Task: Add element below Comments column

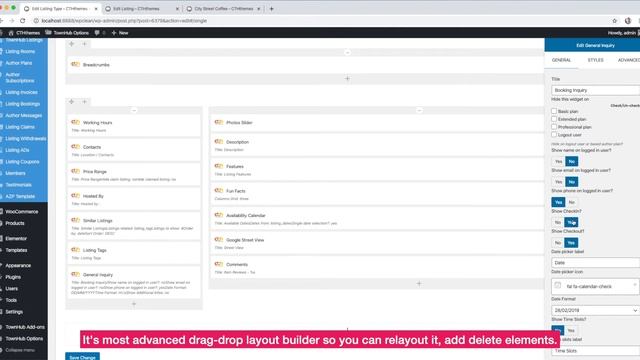Action: tap(419, 283)
